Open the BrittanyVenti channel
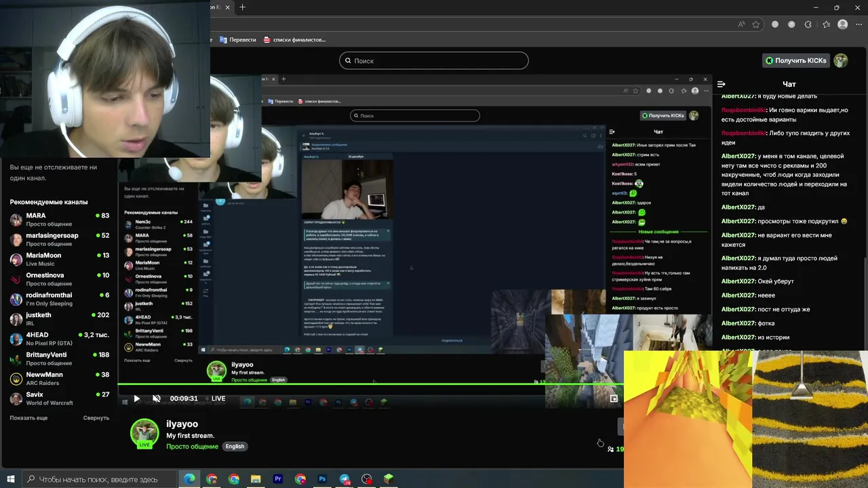868x488 pixels. (x=59, y=359)
